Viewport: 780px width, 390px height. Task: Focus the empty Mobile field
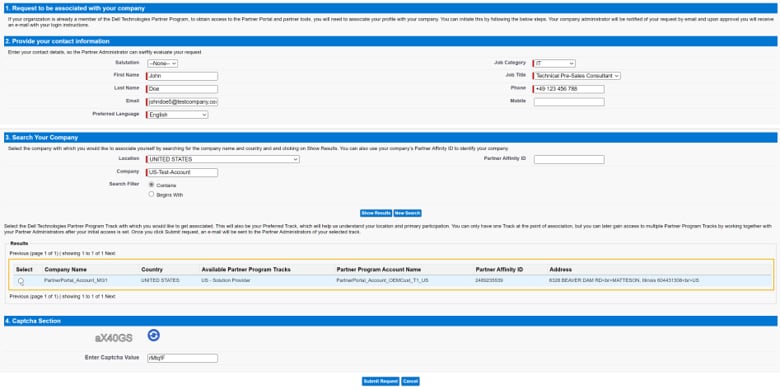click(x=569, y=101)
